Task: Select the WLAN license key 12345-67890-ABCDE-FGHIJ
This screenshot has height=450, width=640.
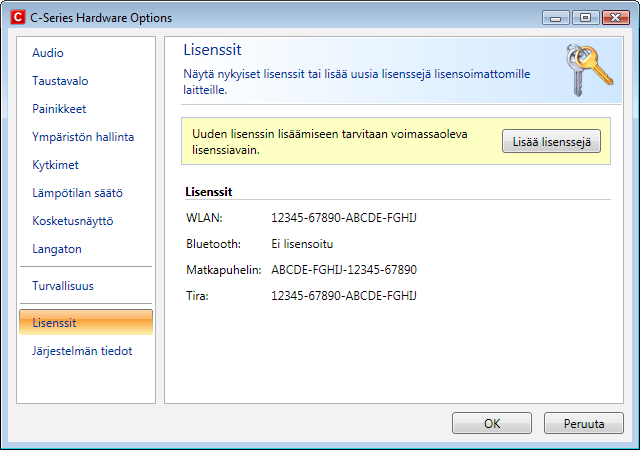Action: click(344, 218)
